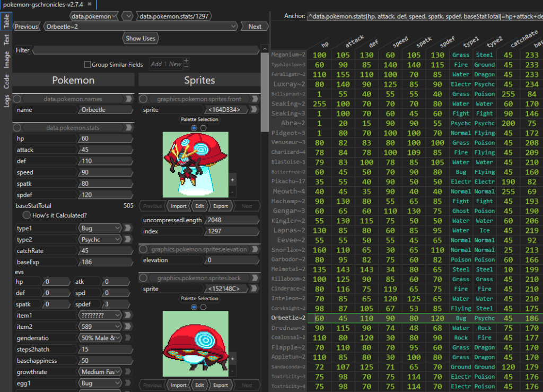Click the scroll-up arrow of left panel

pyautogui.click(x=265, y=48)
